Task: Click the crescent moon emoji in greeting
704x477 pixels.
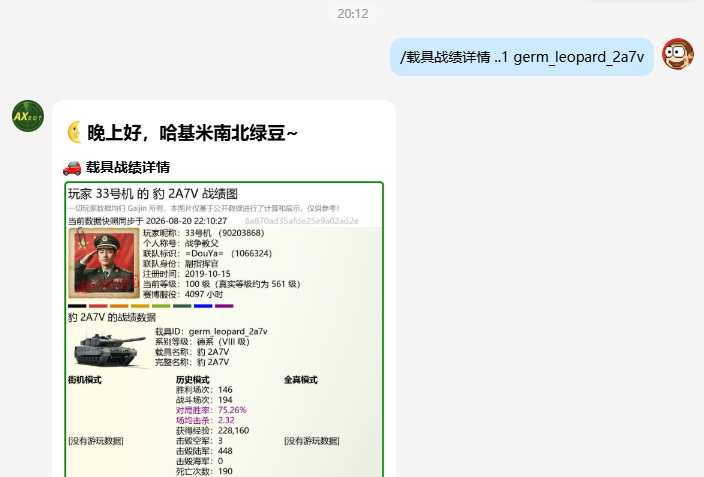Action: 75,132
